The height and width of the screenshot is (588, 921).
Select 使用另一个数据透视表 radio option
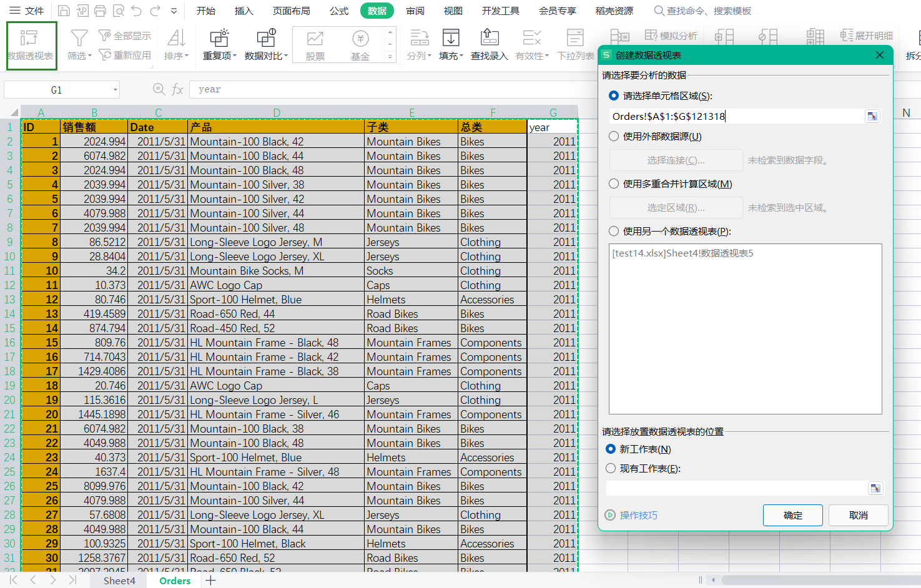pyautogui.click(x=614, y=231)
